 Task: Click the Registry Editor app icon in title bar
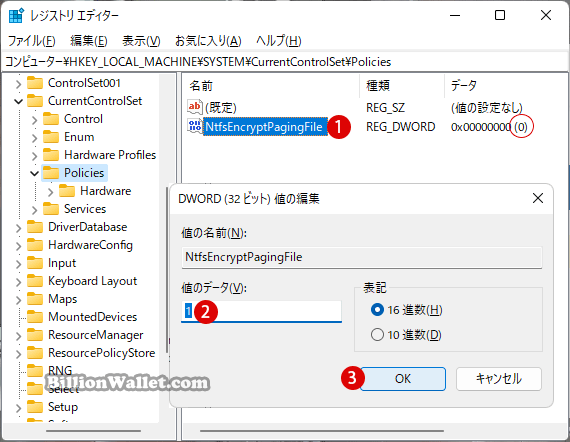[16, 16]
